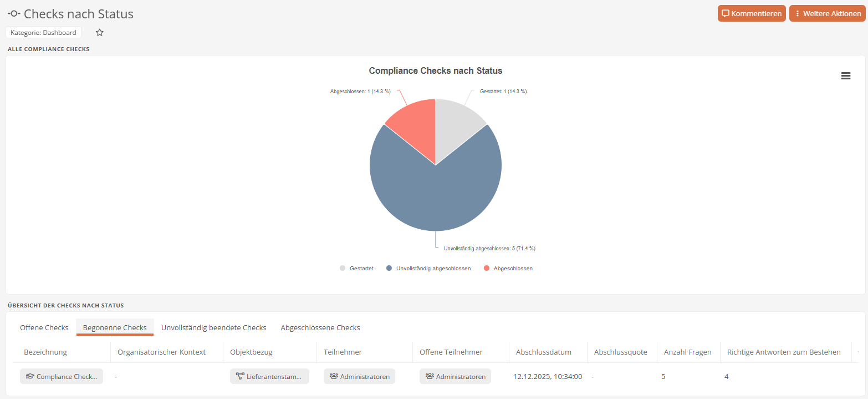This screenshot has width=868, height=399.
Task: Sort table by Abschlussdatum column header
Action: click(543, 352)
